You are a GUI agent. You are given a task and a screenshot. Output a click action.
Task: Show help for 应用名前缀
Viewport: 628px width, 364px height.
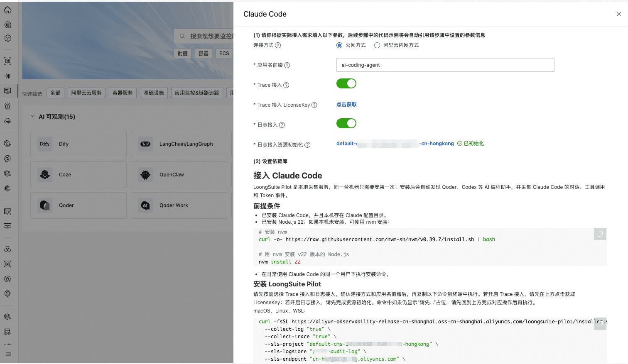coord(287,65)
